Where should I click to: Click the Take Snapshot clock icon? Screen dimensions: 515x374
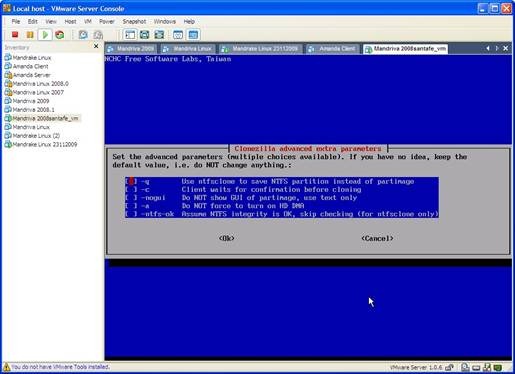(x=83, y=35)
